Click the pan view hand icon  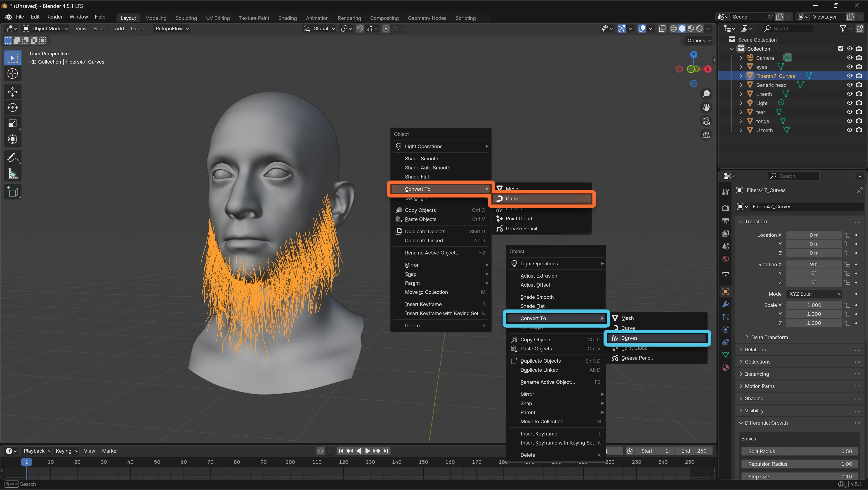coord(706,108)
